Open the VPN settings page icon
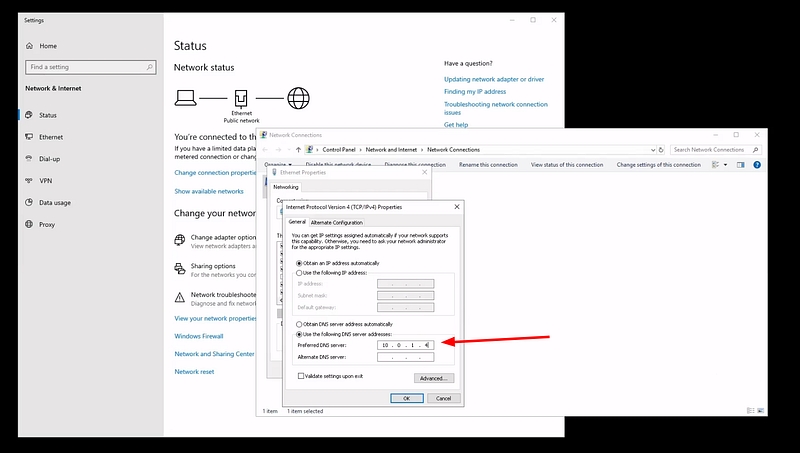The image size is (800, 453). pyautogui.click(x=28, y=180)
